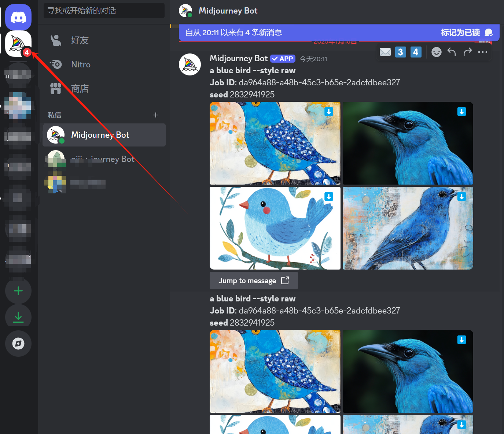React with the envelope emoji
The width and height of the screenshot is (504, 434).
(385, 52)
